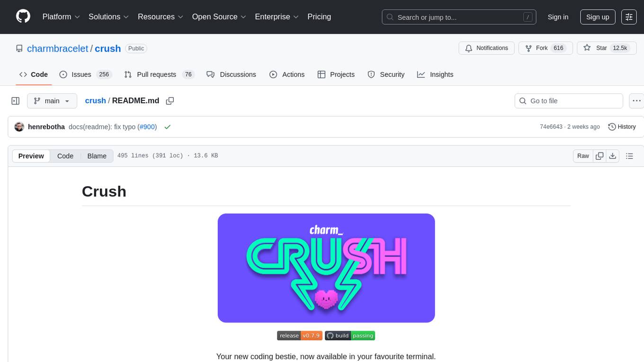Expand the Platform menu
Screen dimensions: 644x362
61,17
